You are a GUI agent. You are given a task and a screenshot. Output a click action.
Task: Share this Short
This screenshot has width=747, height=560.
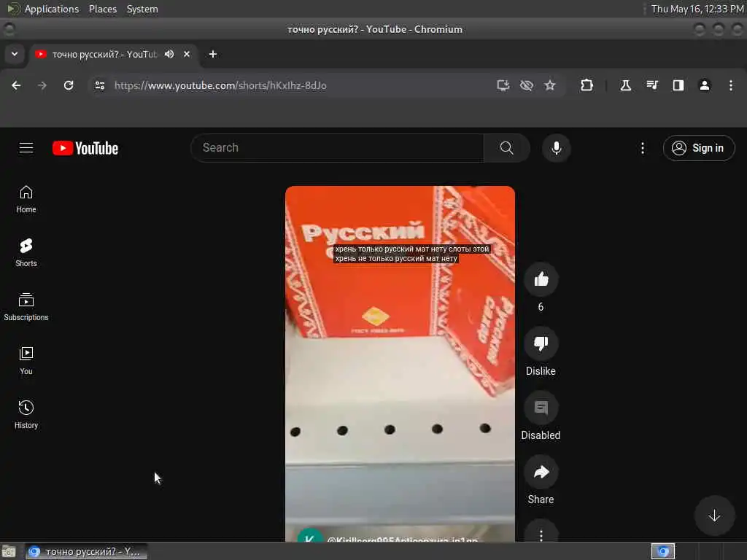[541, 472]
